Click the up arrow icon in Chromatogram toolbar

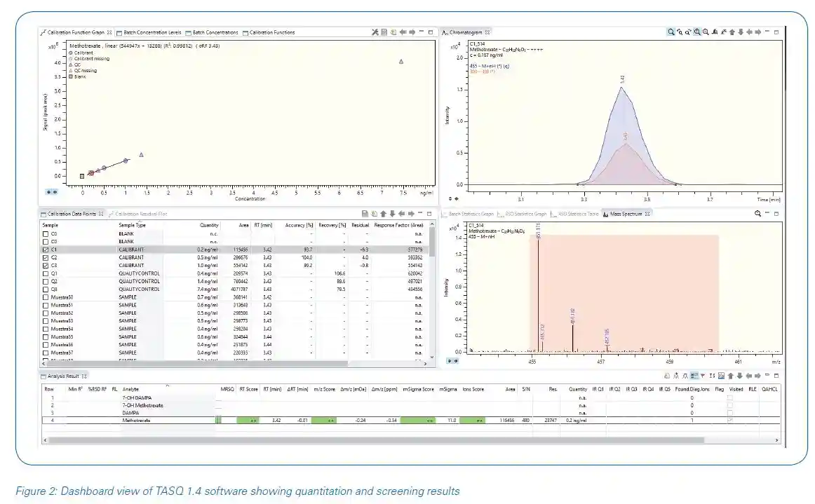click(x=732, y=32)
